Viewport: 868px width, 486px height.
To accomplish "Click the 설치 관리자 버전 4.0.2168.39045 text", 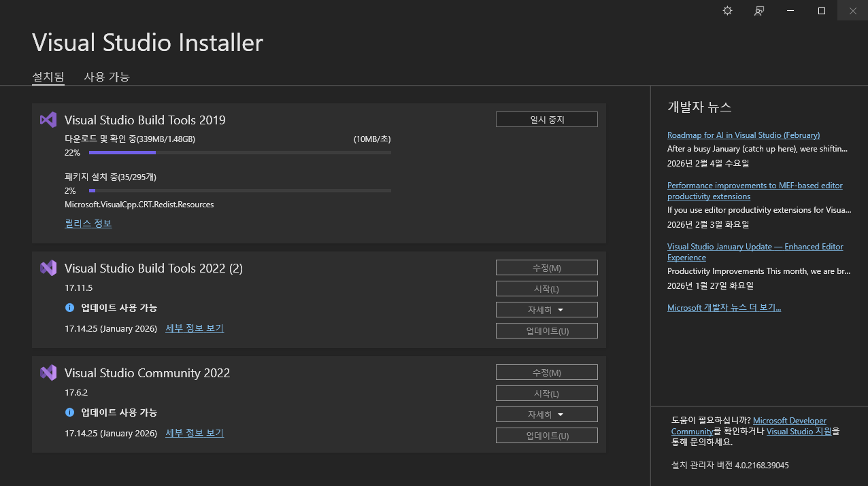I will tap(730, 466).
